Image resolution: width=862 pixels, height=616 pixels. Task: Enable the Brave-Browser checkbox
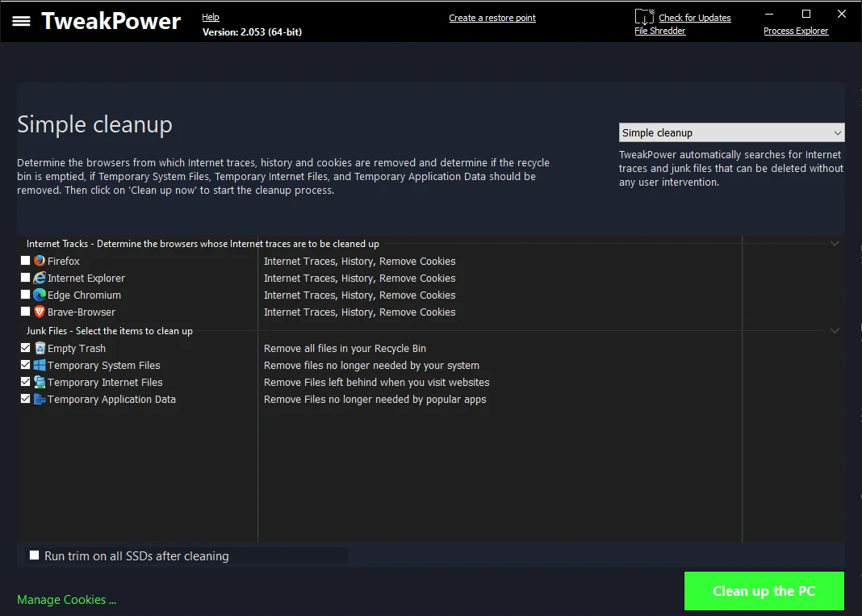(25, 312)
